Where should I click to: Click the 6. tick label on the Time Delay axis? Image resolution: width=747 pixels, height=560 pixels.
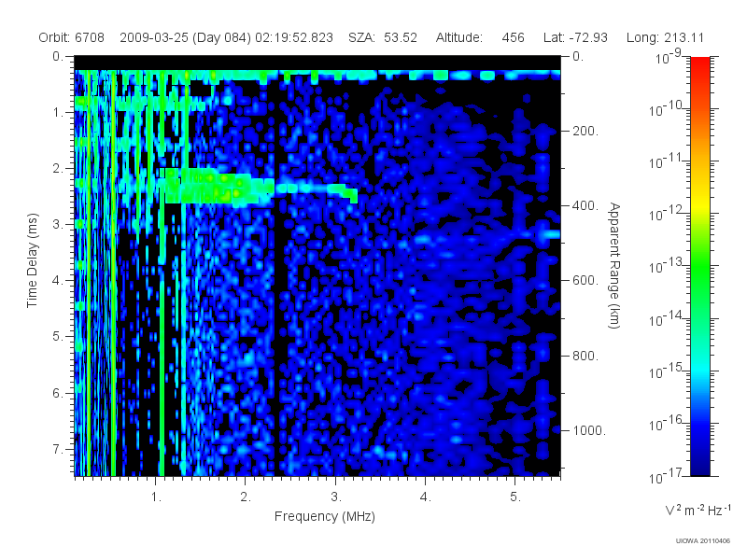pyautogui.click(x=58, y=393)
